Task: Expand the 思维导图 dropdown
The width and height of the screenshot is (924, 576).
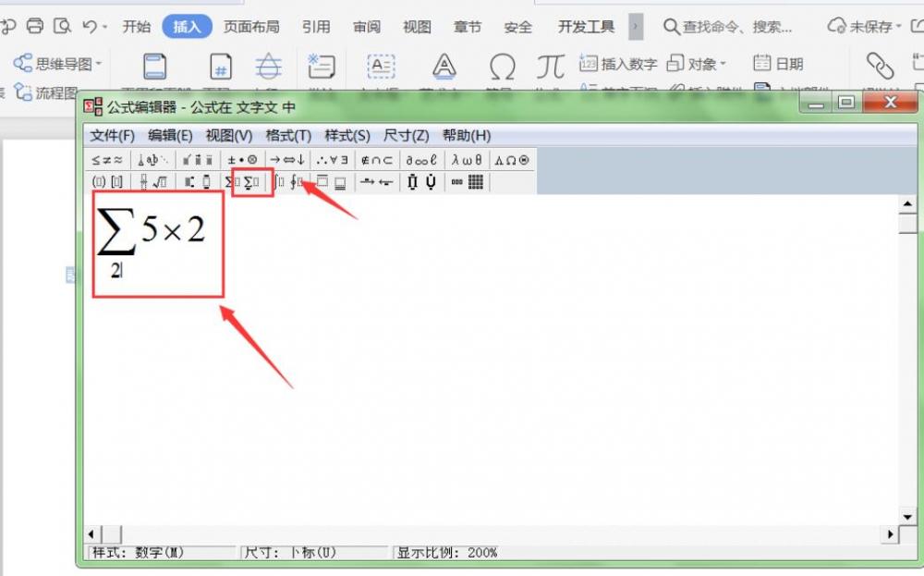Action: [99, 64]
